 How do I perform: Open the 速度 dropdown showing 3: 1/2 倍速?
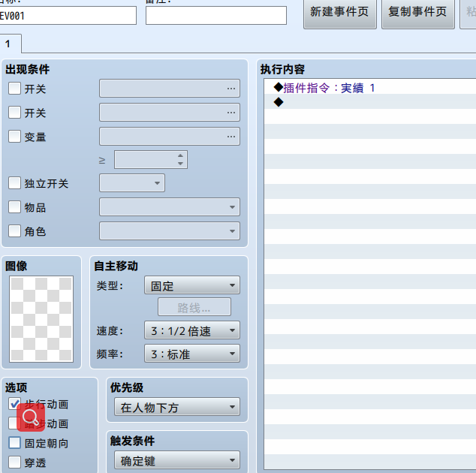192,330
